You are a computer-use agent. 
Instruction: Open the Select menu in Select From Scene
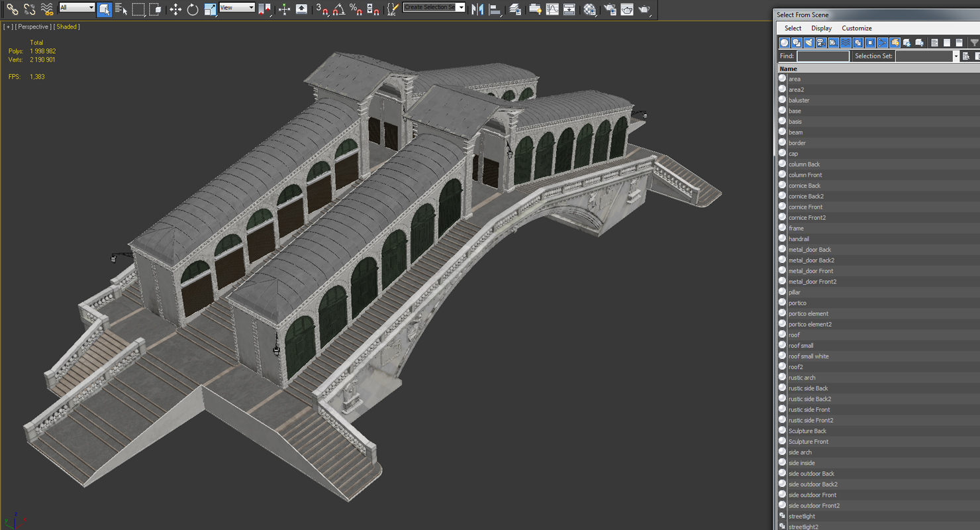pyautogui.click(x=793, y=28)
